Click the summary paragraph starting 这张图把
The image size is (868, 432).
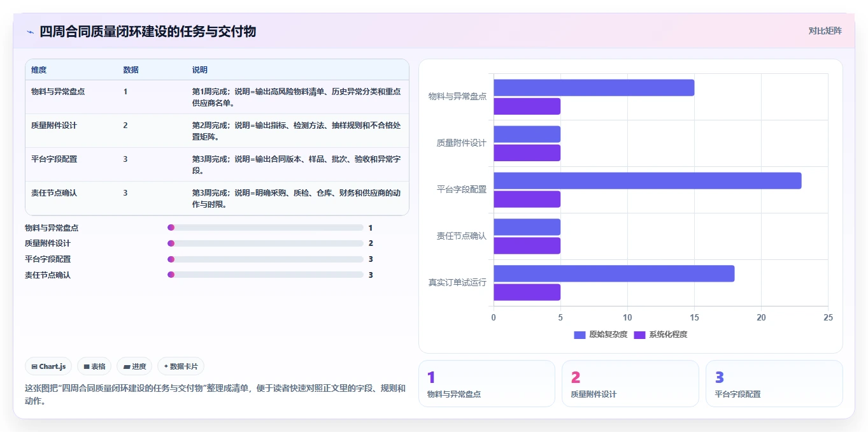[x=215, y=394]
